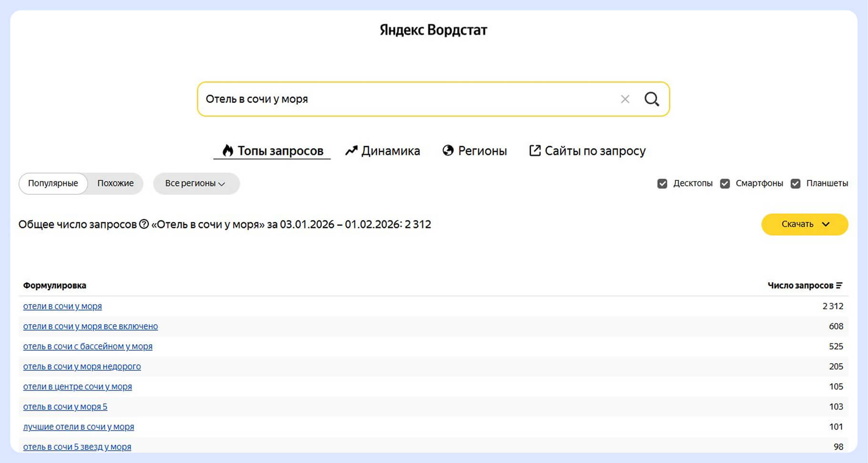
Task: Select the Популярные toggle option
Action: pos(53,184)
